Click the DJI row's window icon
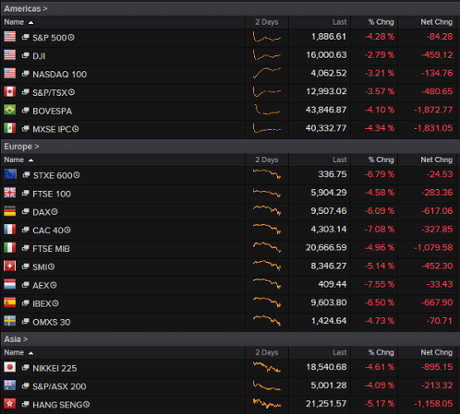460x414 pixels. pyautogui.click(x=25, y=56)
